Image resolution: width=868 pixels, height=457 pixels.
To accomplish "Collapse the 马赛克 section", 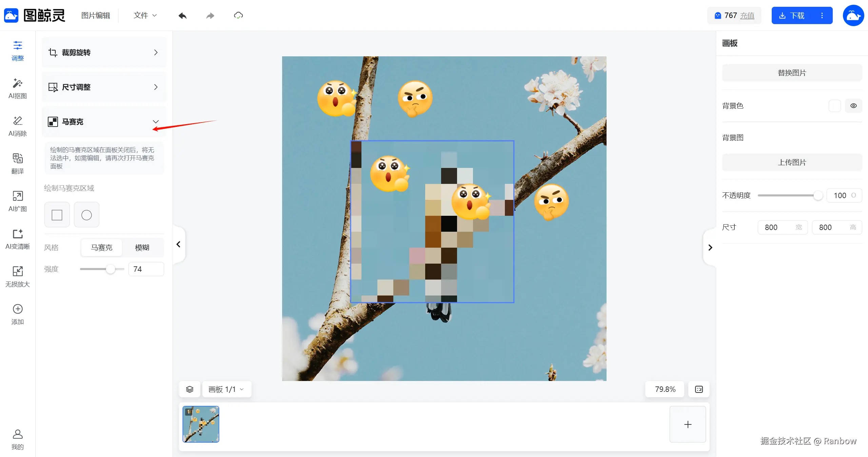I will 156,122.
